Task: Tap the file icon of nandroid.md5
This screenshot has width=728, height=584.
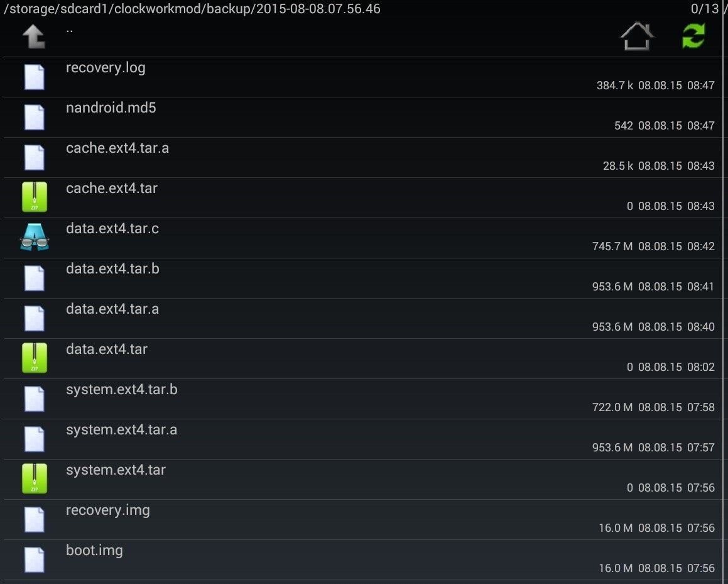Action: 35,117
